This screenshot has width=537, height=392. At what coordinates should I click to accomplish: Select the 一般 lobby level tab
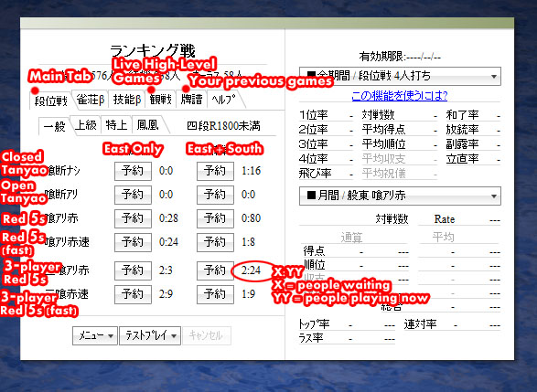[x=55, y=127]
